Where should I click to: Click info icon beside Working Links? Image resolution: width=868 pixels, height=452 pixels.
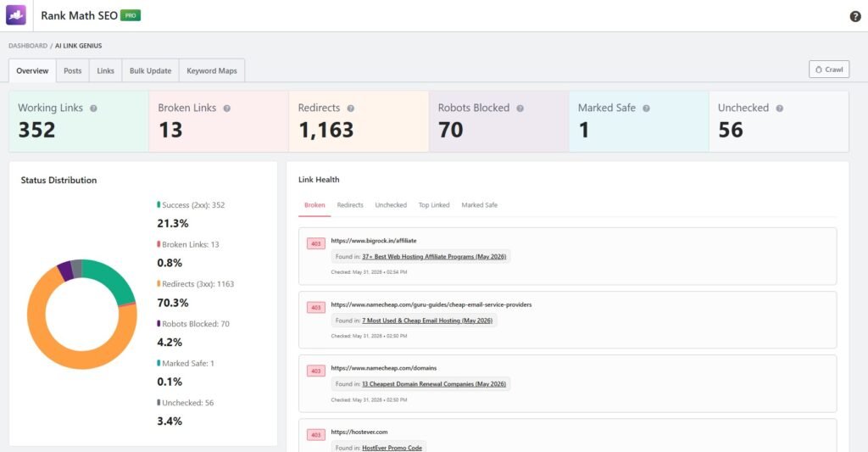[x=93, y=109]
